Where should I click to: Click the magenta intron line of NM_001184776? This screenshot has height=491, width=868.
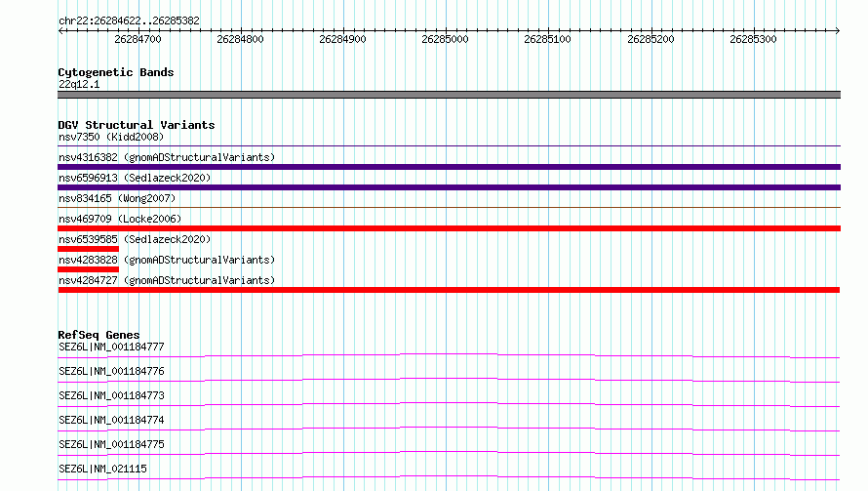click(449, 380)
